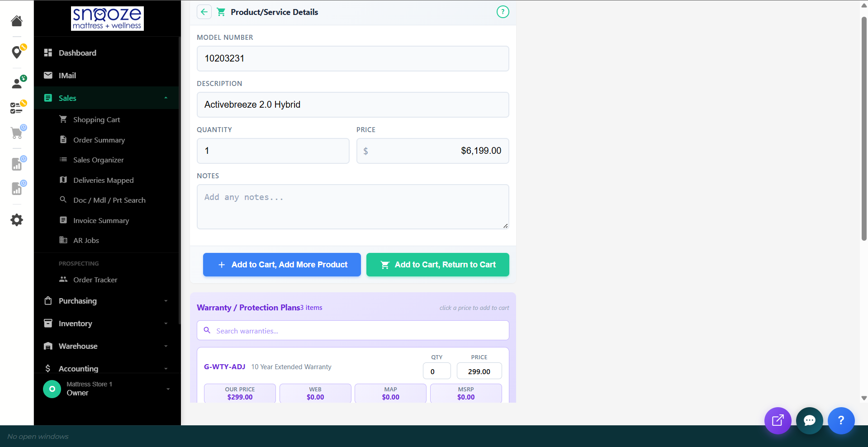Click the Price field showing $6,199.00

(432, 151)
